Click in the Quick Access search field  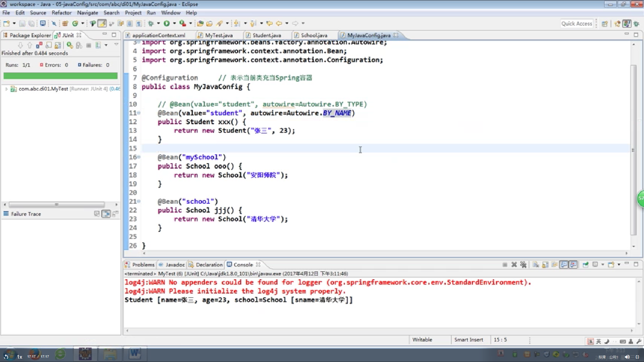point(577,23)
